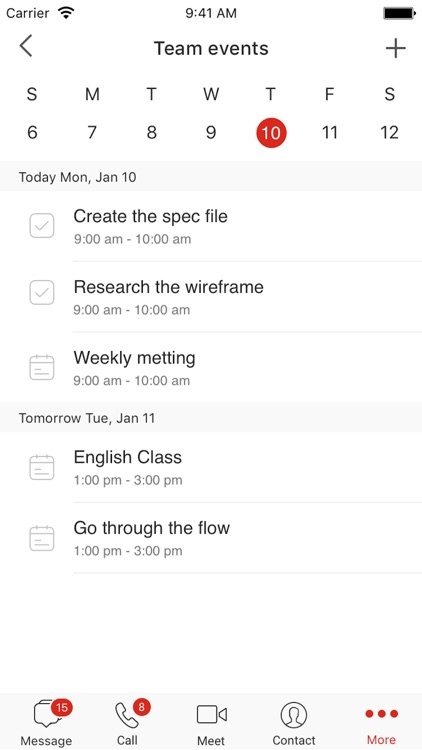
Task: Check off Create the spec file task
Action: click(42, 226)
